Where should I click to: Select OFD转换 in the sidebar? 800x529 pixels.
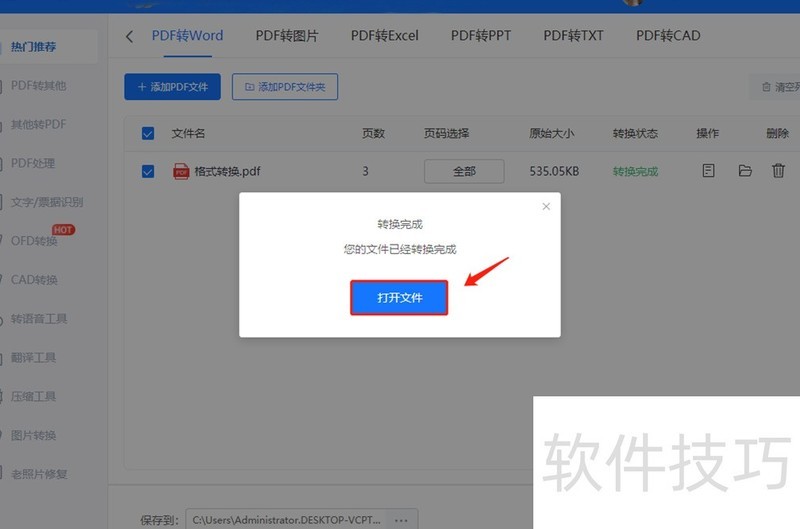tap(34, 241)
